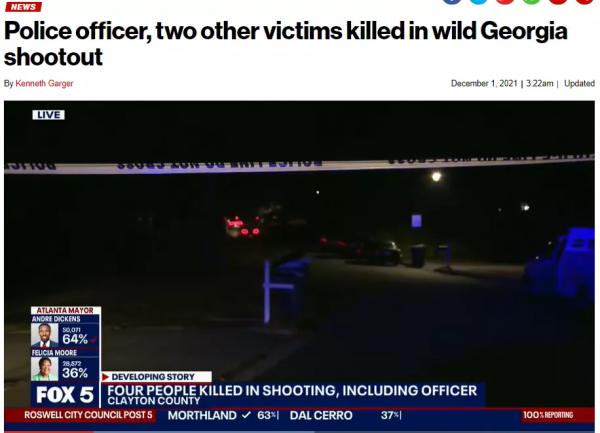600x433 pixels.
Task: Open the red NEWS section tag
Action: 23,7
